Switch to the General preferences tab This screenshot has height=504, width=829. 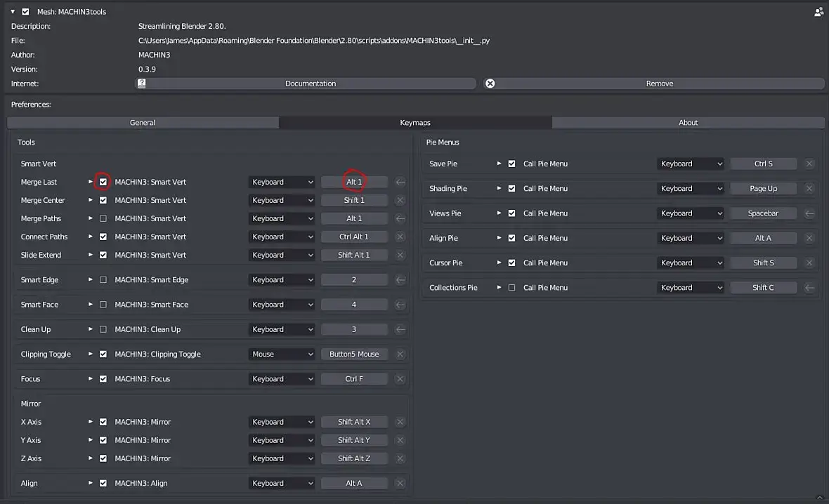tap(143, 123)
